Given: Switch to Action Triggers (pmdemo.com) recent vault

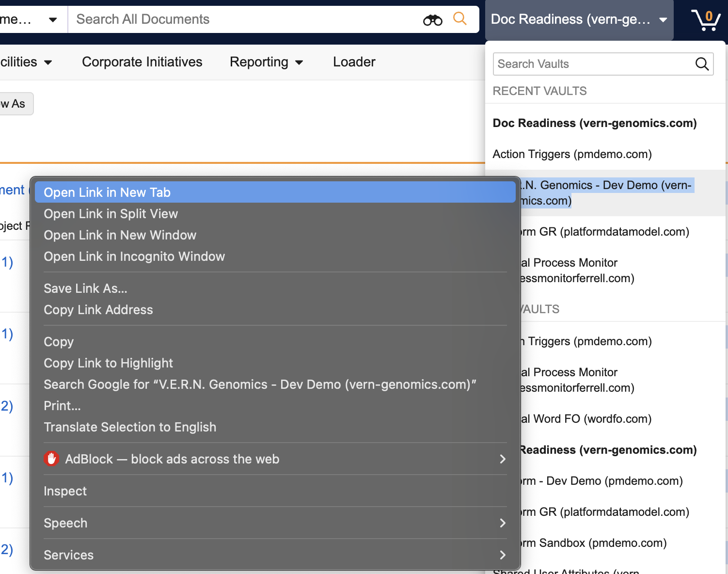Looking at the screenshot, I should 572,154.
